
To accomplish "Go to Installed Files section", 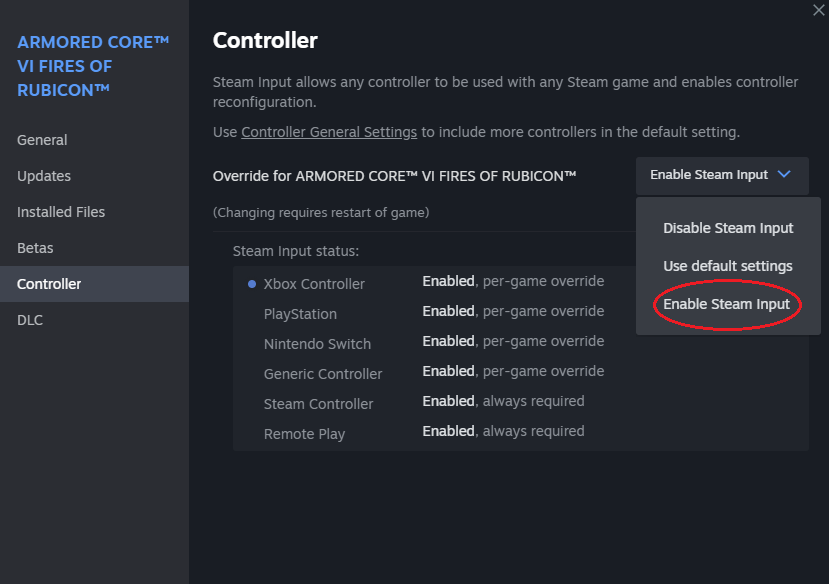I will pos(61,212).
